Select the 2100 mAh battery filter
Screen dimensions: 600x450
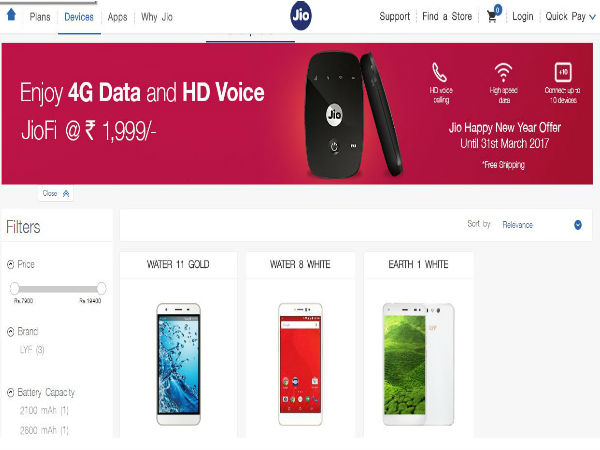(44, 411)
